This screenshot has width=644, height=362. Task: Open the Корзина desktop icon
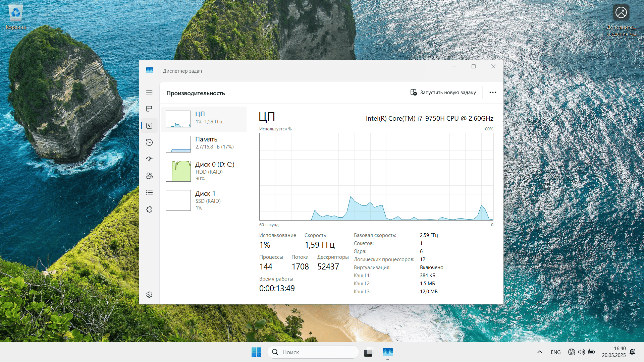[x=16, y=17]
